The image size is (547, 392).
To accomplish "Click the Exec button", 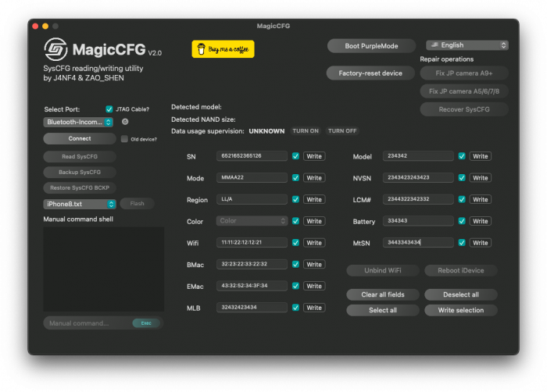I will pyautogui.click(x=146, y=323).
